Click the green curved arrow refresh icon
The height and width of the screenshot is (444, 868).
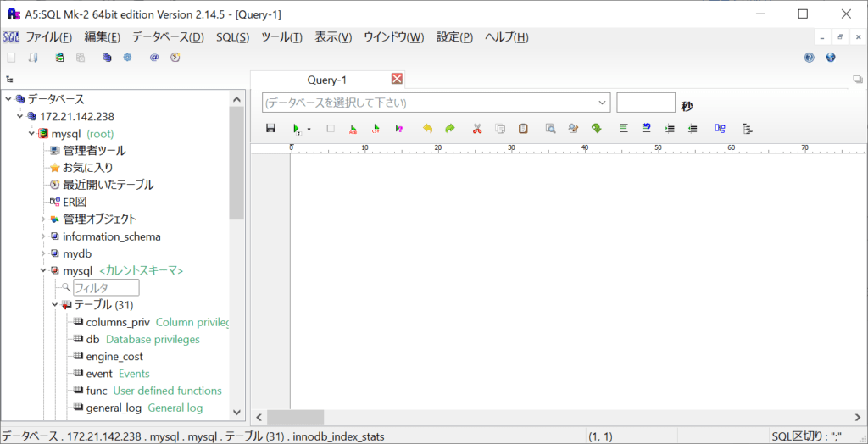coord(596,129)
